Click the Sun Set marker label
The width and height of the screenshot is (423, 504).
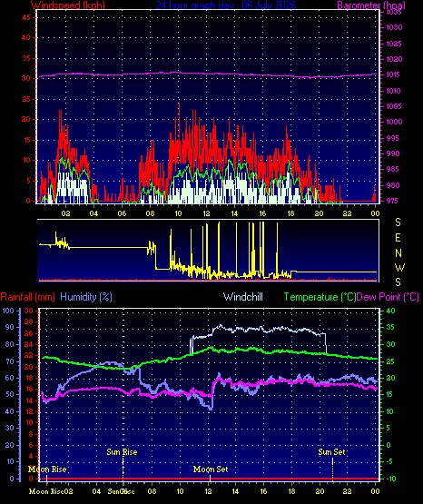331,452
